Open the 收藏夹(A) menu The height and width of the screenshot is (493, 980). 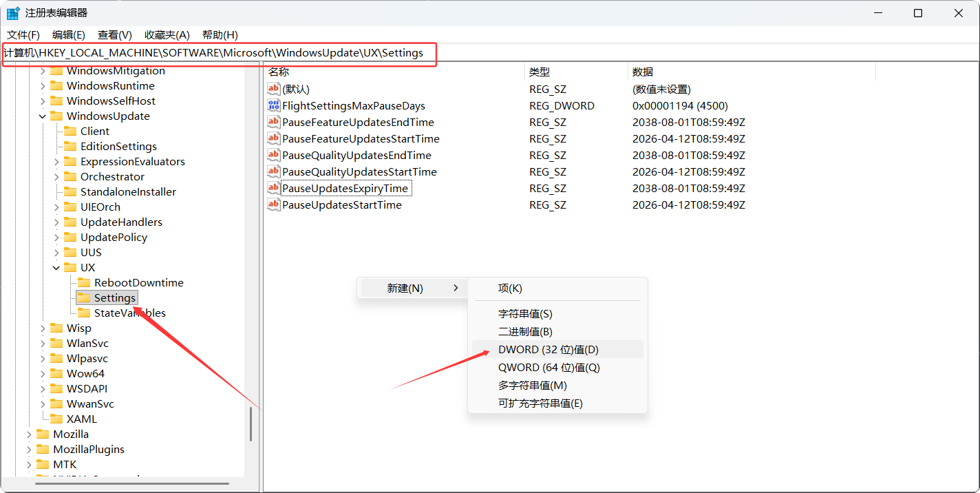167,35
